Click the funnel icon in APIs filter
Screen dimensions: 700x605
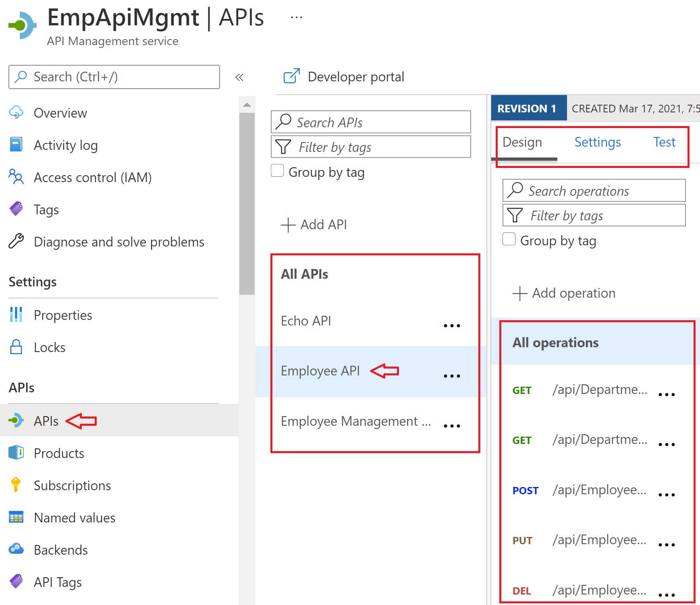283,147
